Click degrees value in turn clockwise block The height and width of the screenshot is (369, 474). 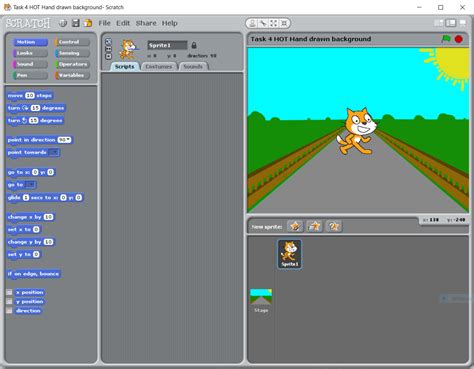pos(35,108)
